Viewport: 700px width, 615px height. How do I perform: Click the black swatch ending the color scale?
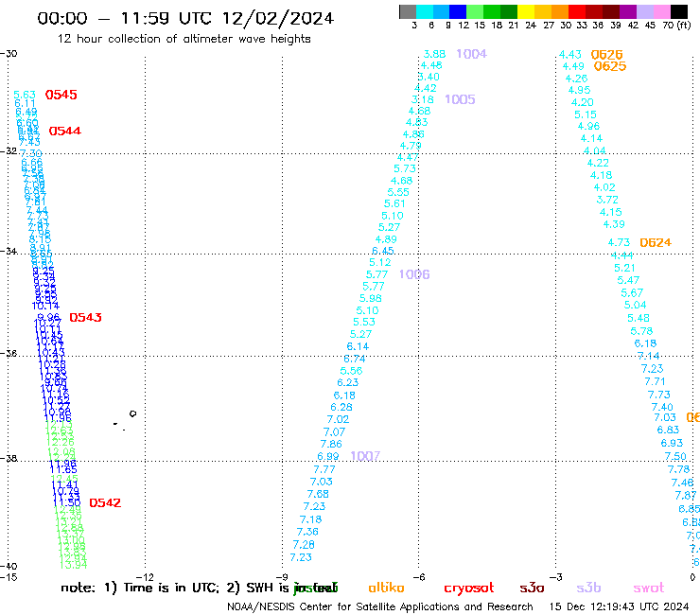click(679, 11)
